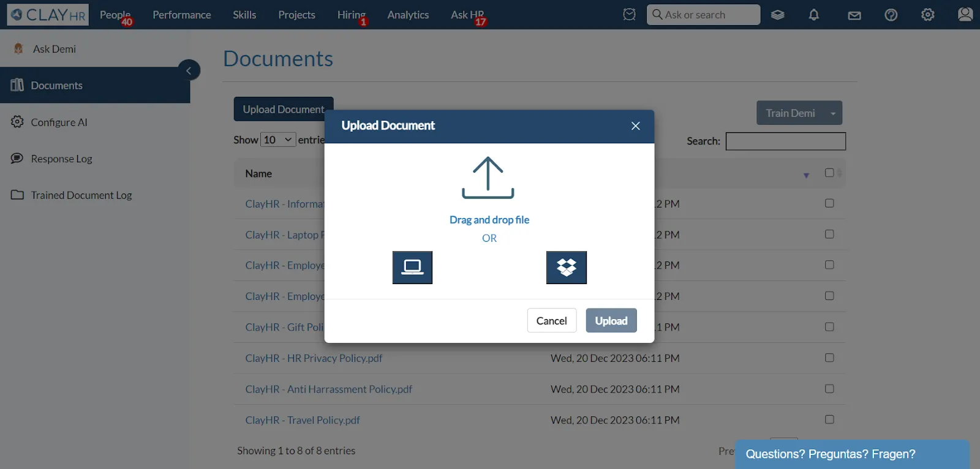The width and height of the screenshot is (980, 469).
Task: Open the Hiring menu
Action: 351,15
